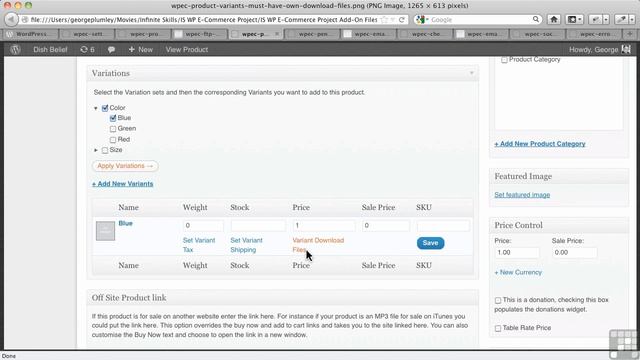The image size is (640, 360).
Task: Click the Google search engine icon
Action: tap(421, 20)
